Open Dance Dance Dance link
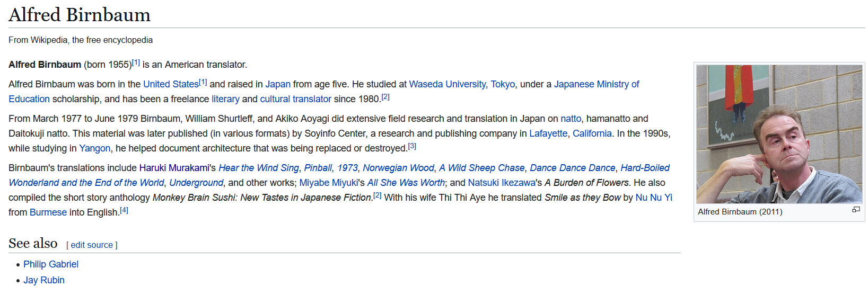 (573, 168)
